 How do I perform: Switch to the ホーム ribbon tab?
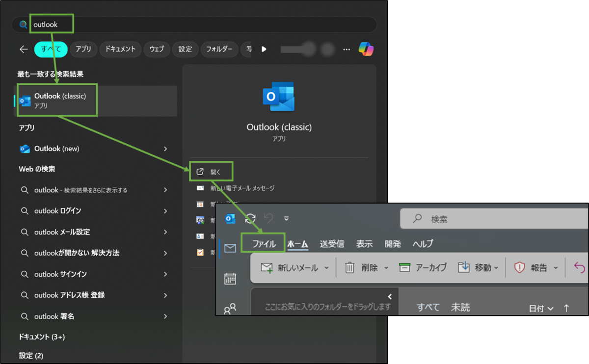[x=297, y=244]
